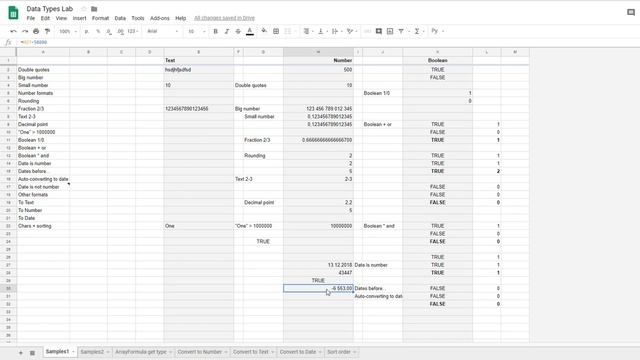Click the insert chart icon
The width and height of the screenshot is (640, 360).
tap(390, 31)
